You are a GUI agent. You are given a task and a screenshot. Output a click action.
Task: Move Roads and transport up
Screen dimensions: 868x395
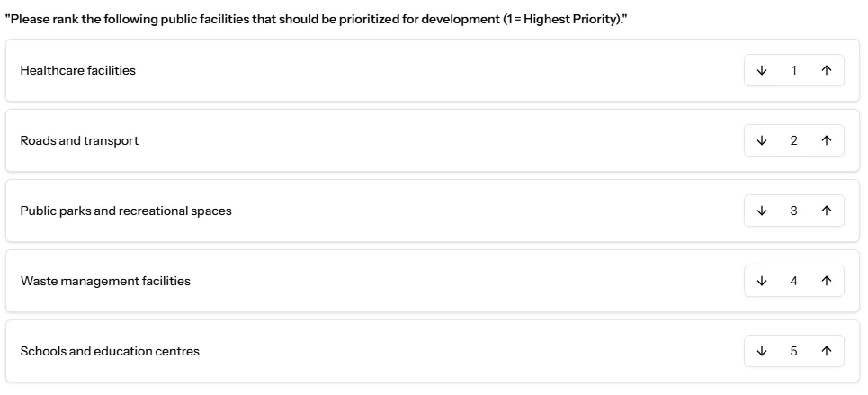[x=826, y=140]
